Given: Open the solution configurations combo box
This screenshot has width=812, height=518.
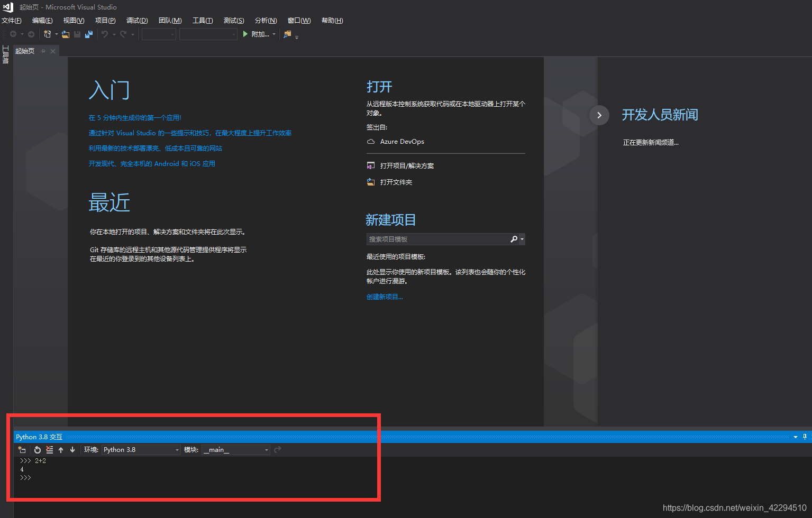Looking at the screenshot, I should [x=159, y=34].
